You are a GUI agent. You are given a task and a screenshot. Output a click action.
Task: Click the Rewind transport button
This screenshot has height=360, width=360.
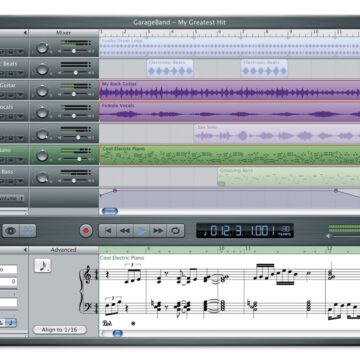[124, 230]
